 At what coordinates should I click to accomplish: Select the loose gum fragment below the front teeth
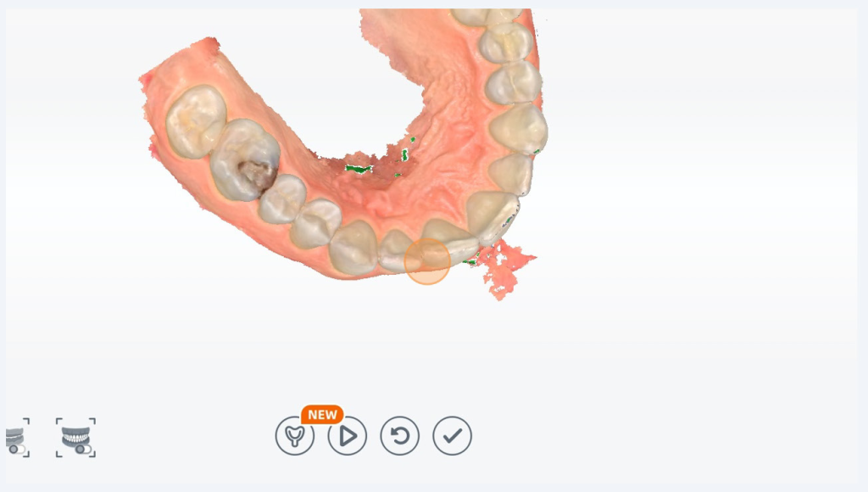pos(505,269)
